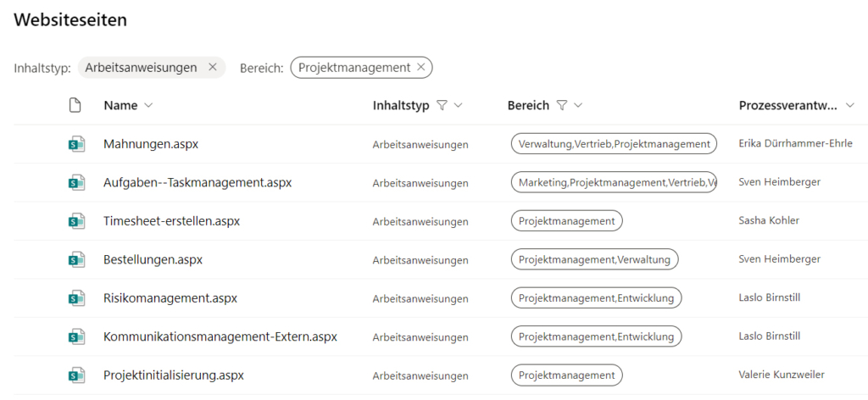This screenshot has height=400, width=868.
Task: Click the Inhaltstyp column header label
Action: (x=401, y=105)
